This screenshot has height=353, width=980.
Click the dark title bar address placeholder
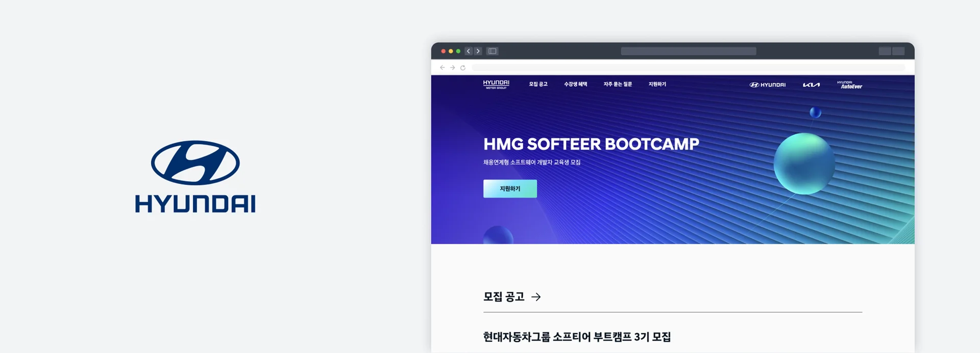pos(689,51)
